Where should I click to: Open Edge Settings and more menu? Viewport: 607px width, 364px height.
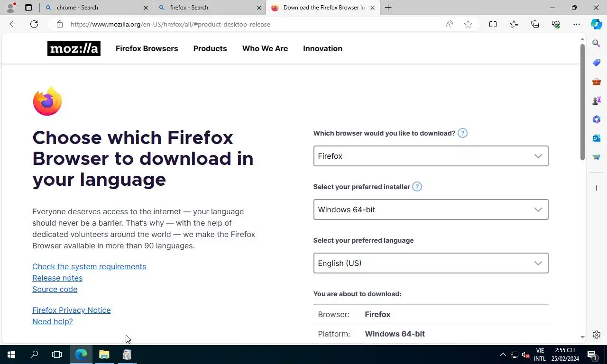pos(577,24)
